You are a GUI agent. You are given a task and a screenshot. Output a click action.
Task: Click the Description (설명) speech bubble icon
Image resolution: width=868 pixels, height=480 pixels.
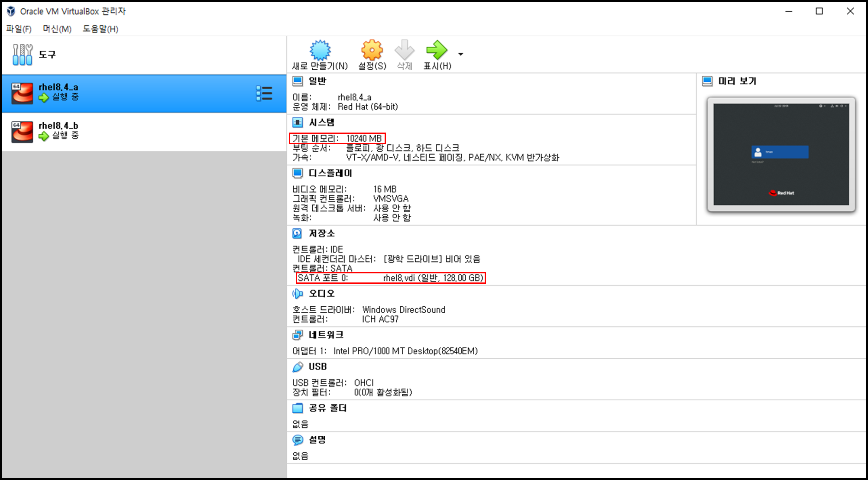[297, 440]
